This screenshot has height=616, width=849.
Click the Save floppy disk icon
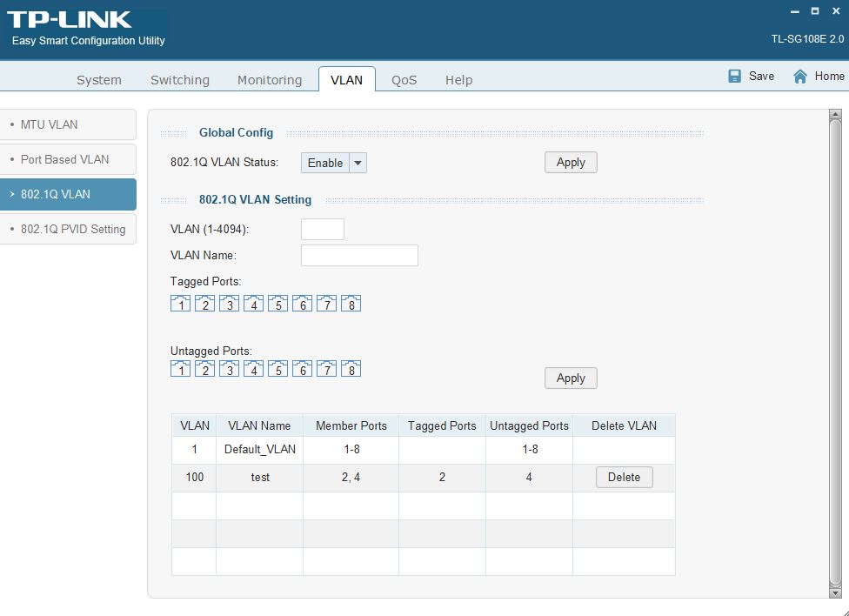735,77
